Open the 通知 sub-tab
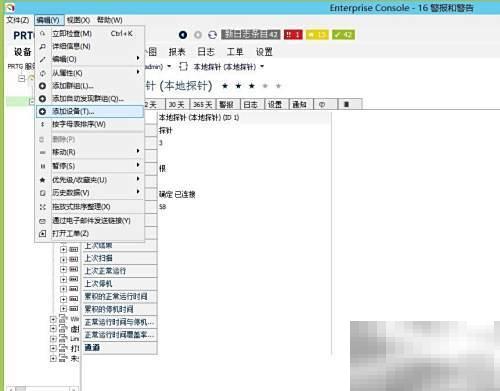This screenshot has height=391, width=500. coord(300,104)
